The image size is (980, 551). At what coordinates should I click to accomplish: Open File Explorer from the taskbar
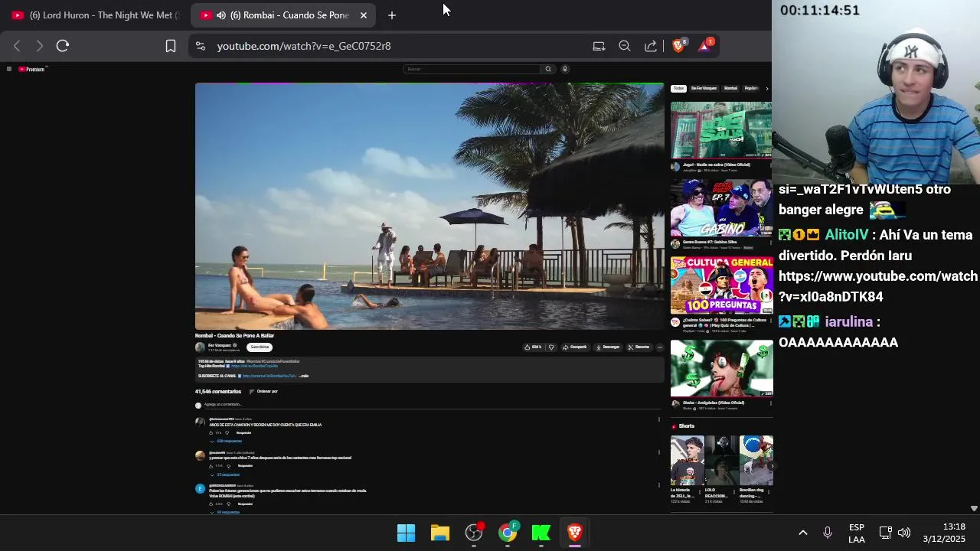pyautogui.click(x=440, y=533)
